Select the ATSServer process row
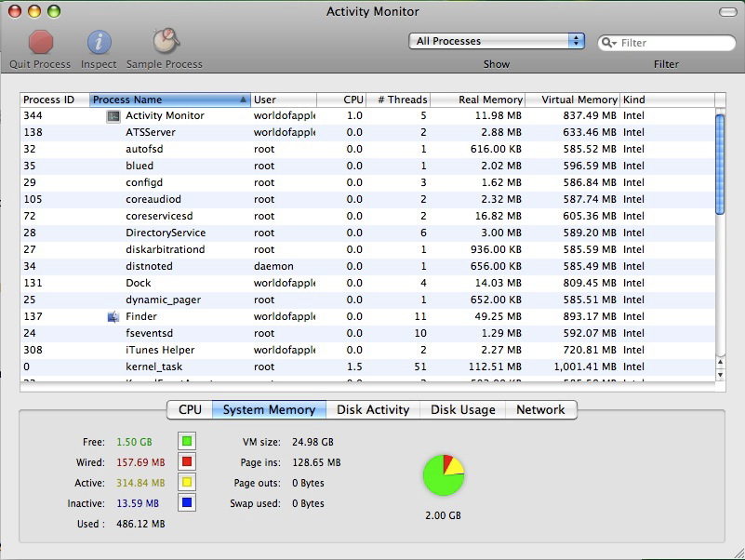 [x=367, y=133]
